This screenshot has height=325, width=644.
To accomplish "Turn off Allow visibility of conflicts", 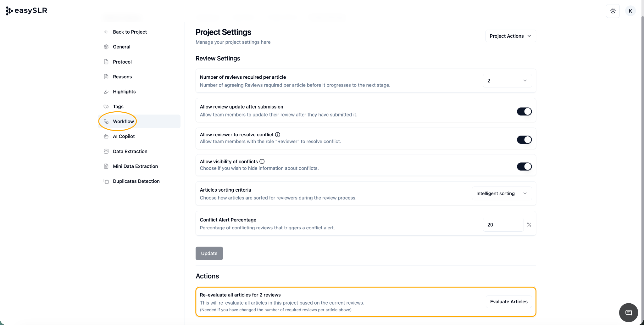I will pyautogui.click(x=524, y=166).
